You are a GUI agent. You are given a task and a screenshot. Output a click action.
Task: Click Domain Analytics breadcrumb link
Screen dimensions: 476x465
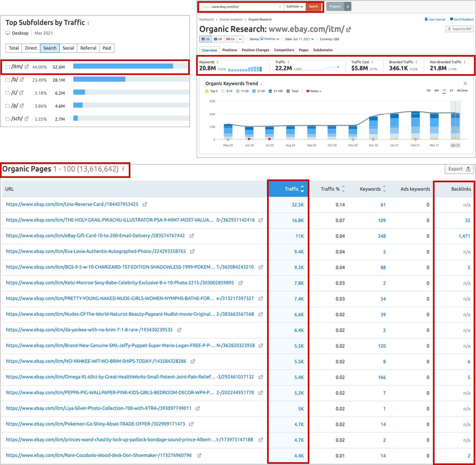point(231,20)
